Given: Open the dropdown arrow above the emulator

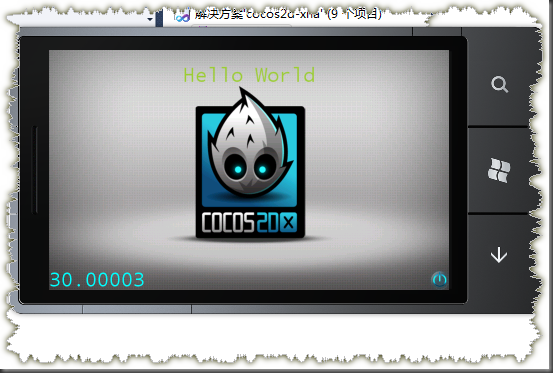Looking at the screenshot, I should click(151, 19).
